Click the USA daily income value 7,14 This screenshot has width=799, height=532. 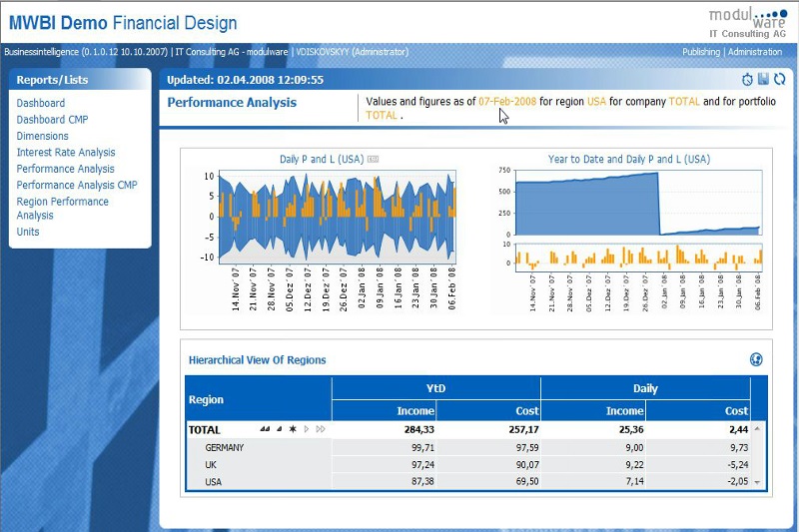point(634,482)
